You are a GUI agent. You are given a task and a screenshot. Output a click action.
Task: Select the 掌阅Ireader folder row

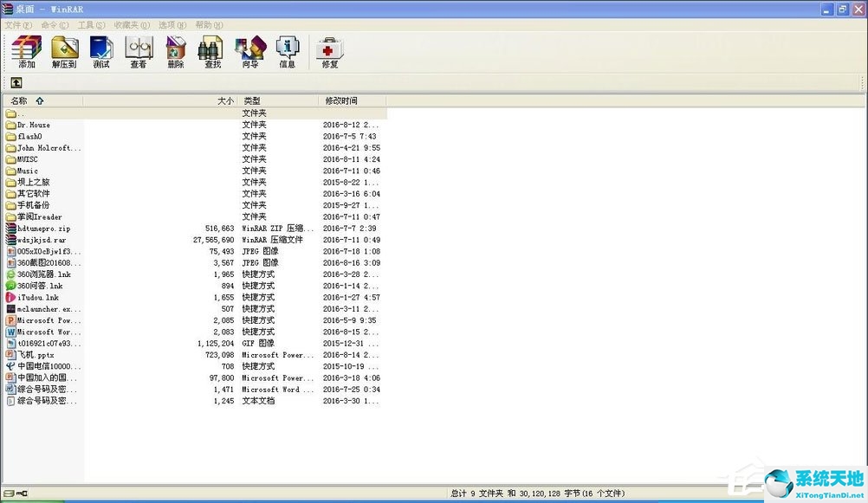click(195, 216)
